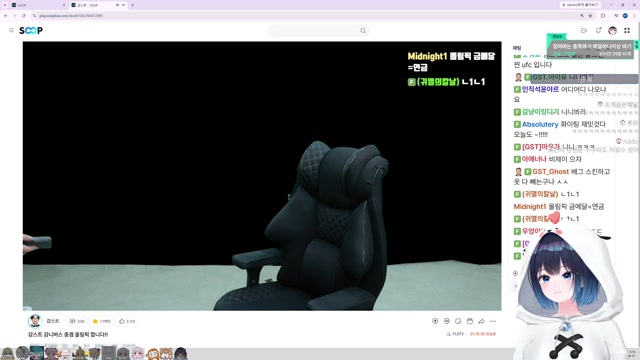The image size is (640, 360).
Task: Click username GST.아이유 in chat
Action: (x=549, y=77)
